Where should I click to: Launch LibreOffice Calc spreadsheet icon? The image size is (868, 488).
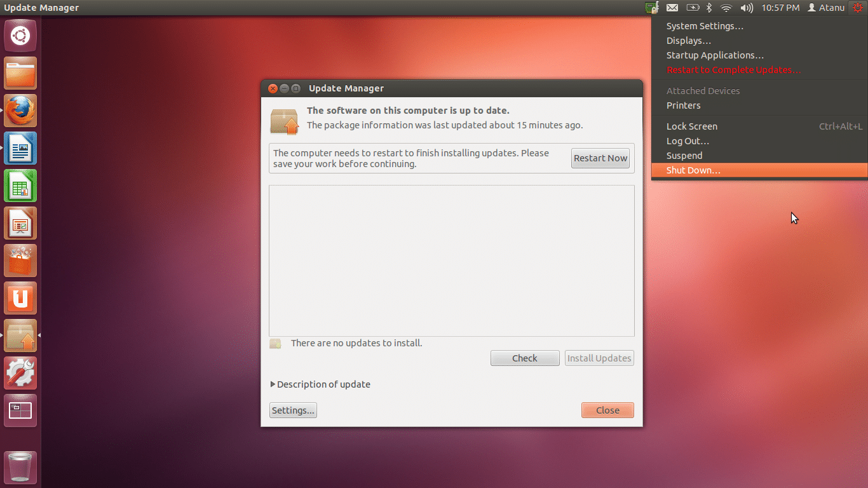coord(20,186)
